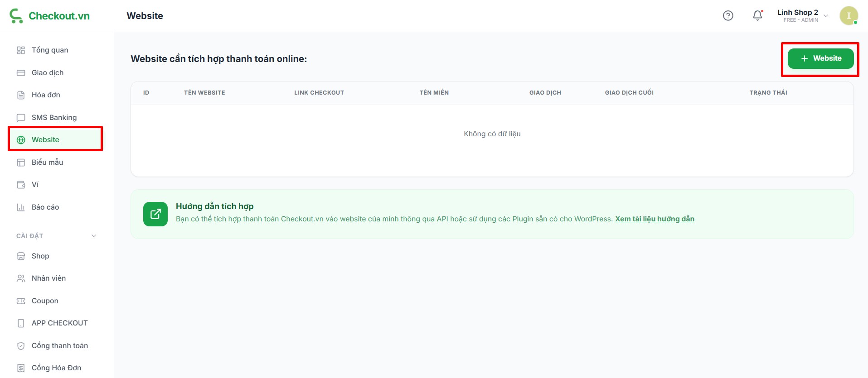Click the user avatar icon
868x378 pixels.
pyautogui.click(x=849, y=16)
